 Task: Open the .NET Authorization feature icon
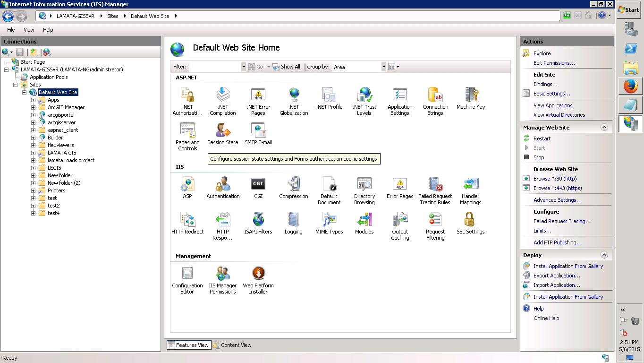[187, 101]
